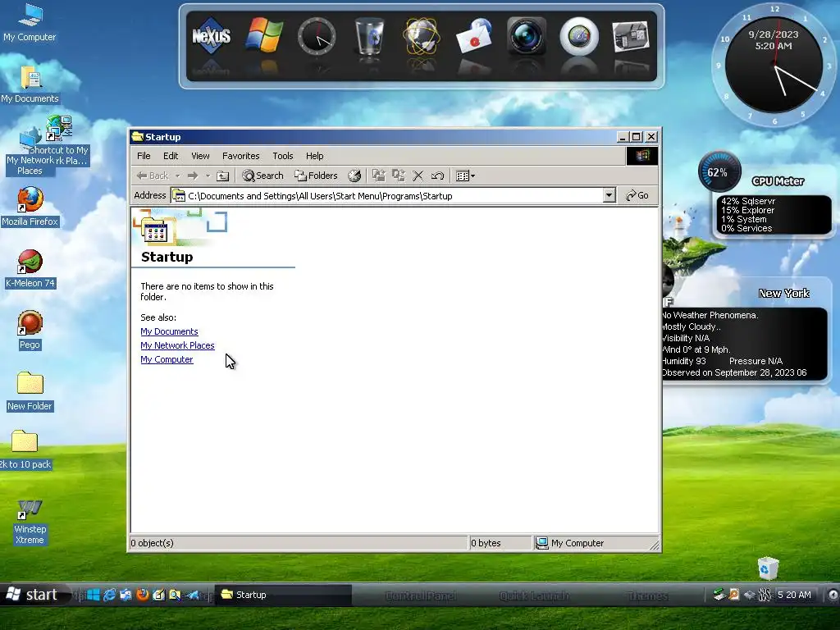Click the Startup taskbar button

[283, 595]
